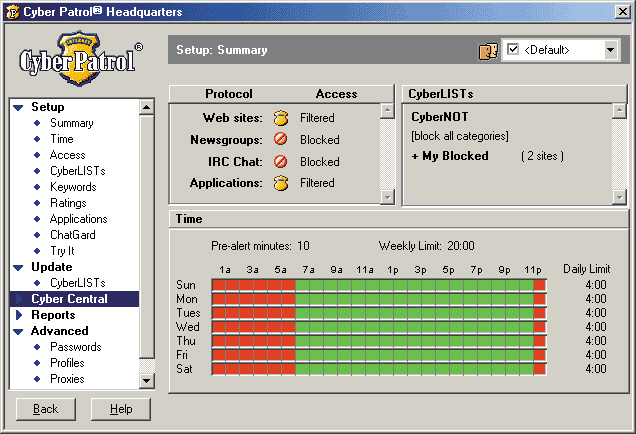Image resolution: width=636 pixels, height=434 pixels.
Task: Click the Weekly Limit 20:00 value
Action: pyautogui.click(x=461, y=246)
